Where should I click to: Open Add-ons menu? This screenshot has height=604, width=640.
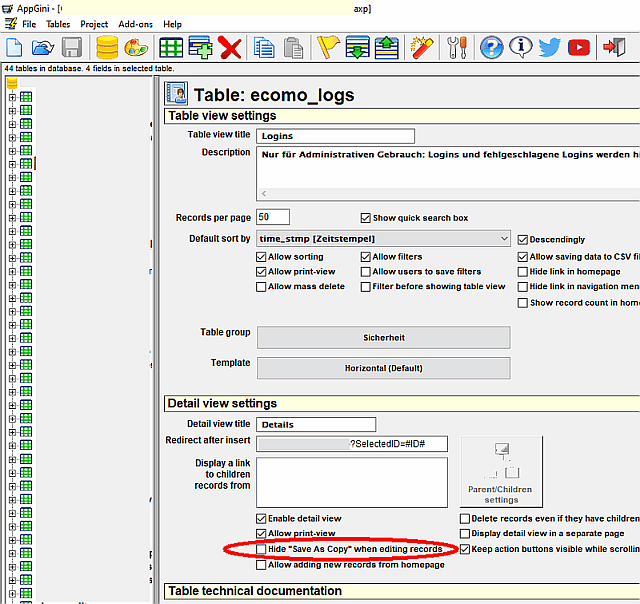[136, 24]
